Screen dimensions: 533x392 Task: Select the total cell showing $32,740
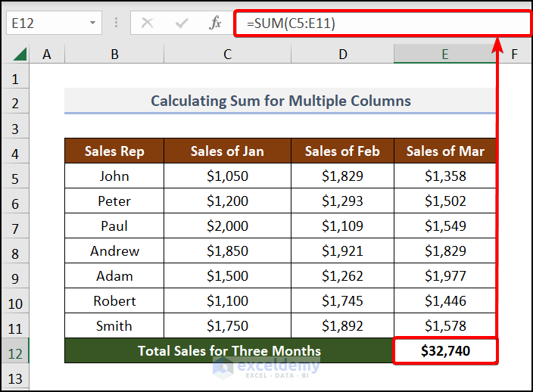(x=444, y=351)
